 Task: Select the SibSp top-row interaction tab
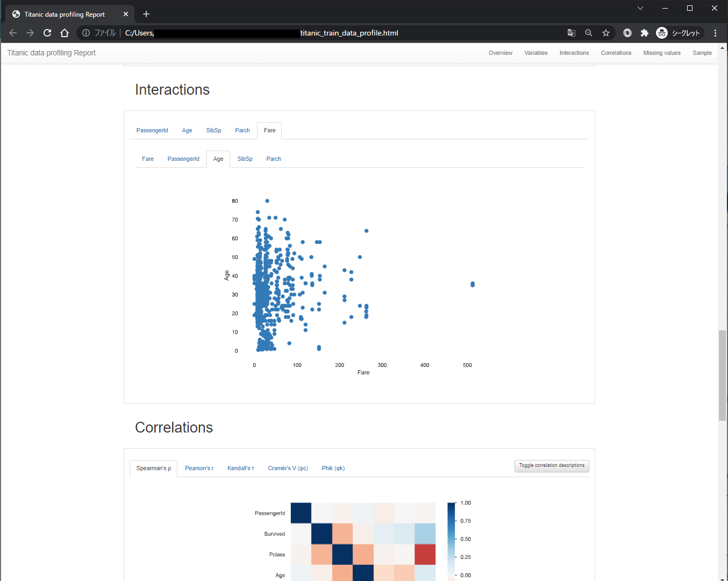click(214, 130)
